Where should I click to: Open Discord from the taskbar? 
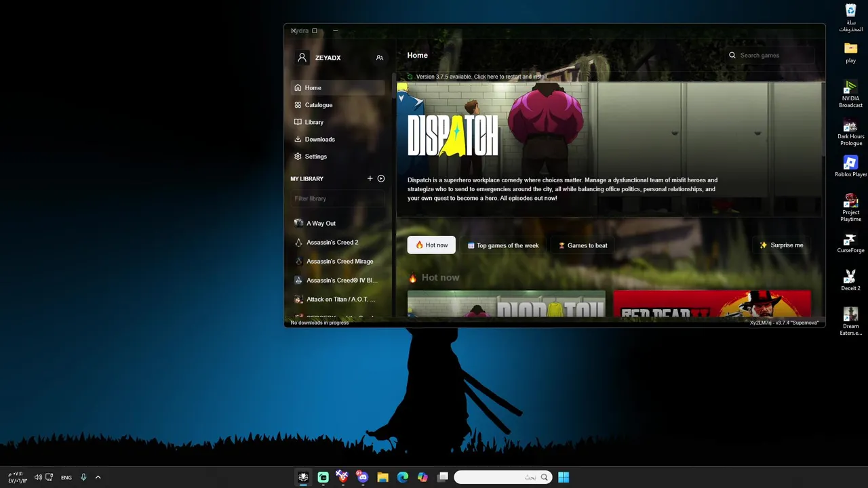click(363, 477)
